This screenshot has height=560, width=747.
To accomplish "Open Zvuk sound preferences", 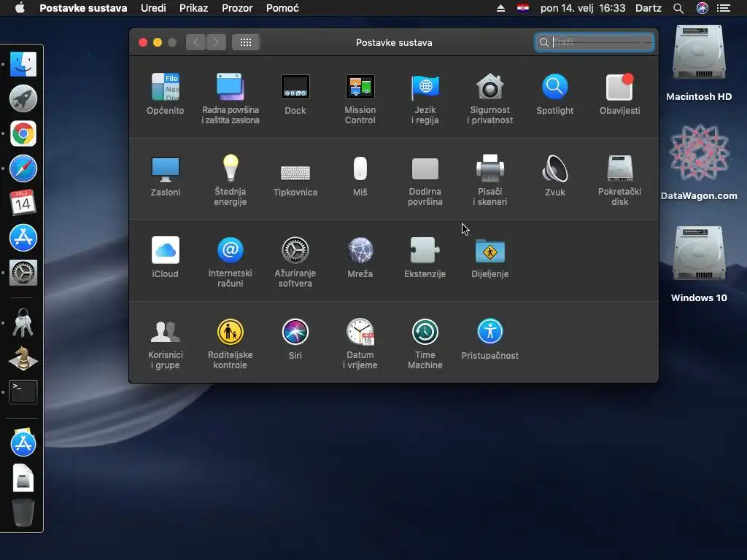I will click(554, 176).
